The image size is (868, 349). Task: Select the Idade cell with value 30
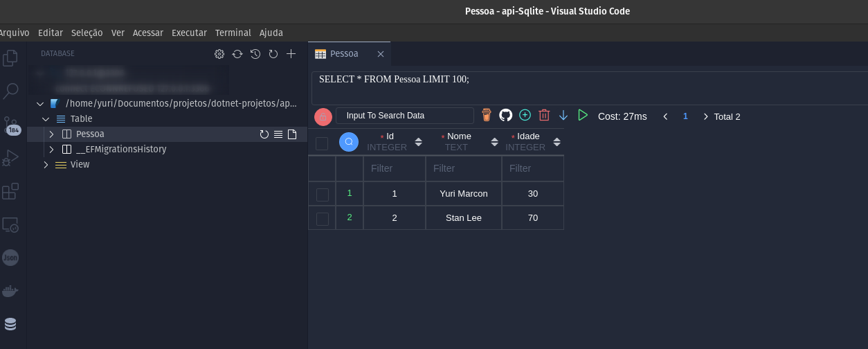(x=533, y=194)
